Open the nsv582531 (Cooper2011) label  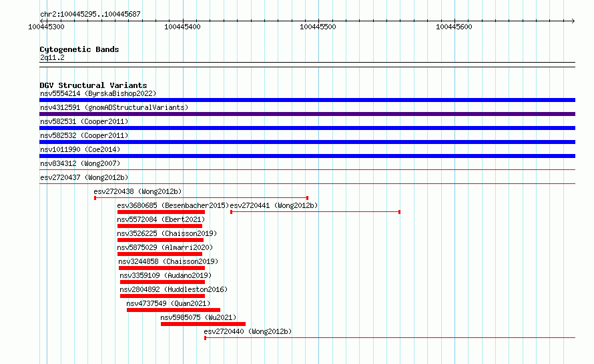[84, 121]
